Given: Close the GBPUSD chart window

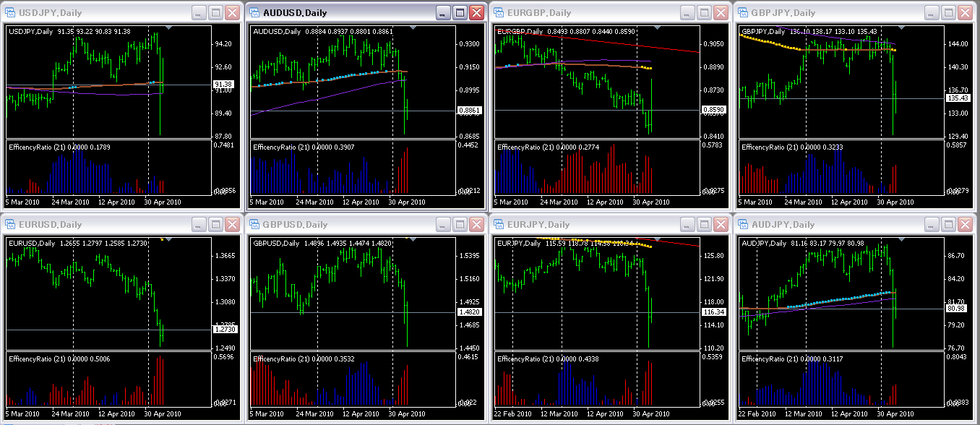Looking at the screenshot, I should pos(476,225).
